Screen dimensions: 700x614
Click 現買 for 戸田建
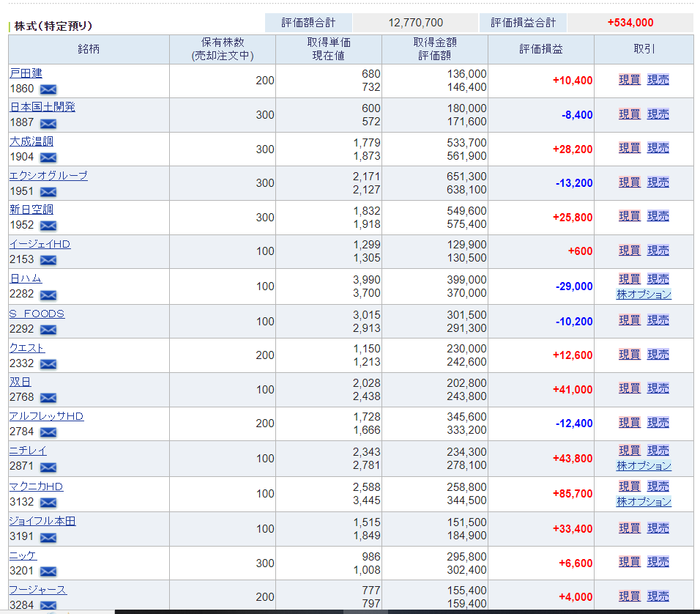point(630,80)
